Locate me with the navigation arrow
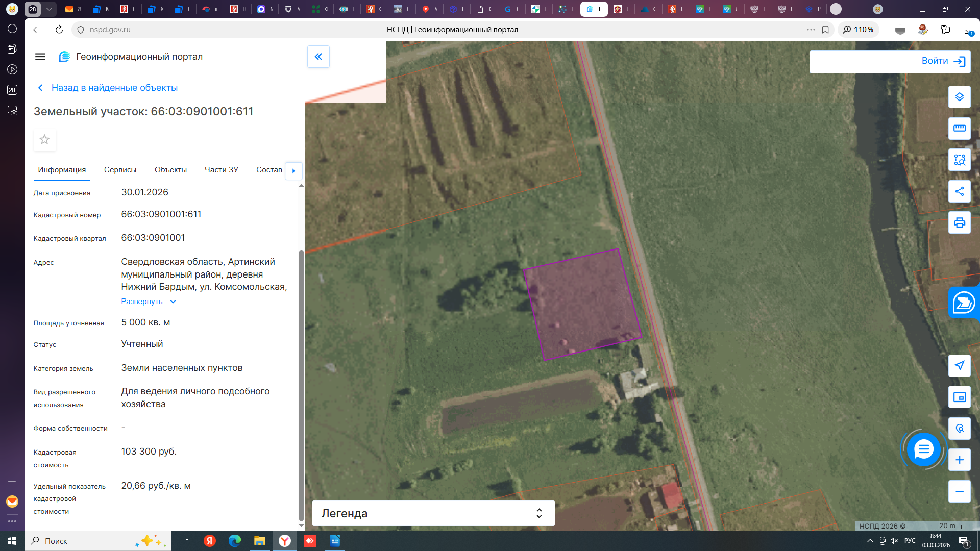 click(959, 366)
